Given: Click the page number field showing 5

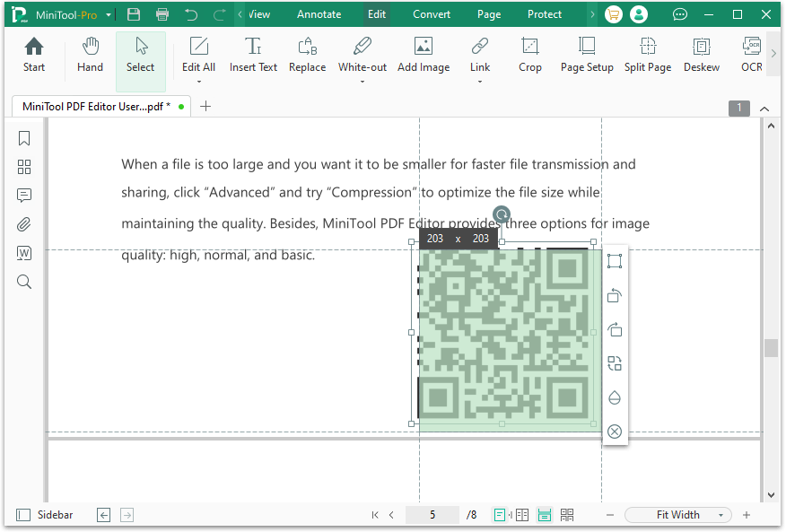Looking at the screenshot, I should point(432,515).
